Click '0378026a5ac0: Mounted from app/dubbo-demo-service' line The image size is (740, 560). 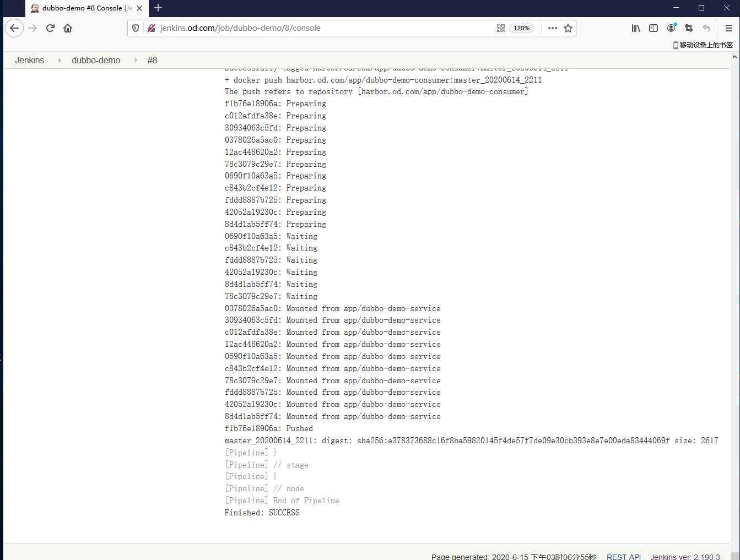[x=333, y=308]
